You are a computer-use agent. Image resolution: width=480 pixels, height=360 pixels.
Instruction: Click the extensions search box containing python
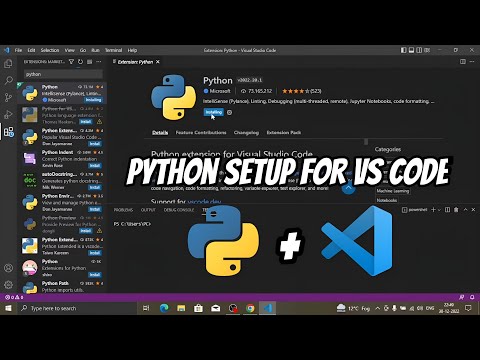pyautogui.click(x=63, y=74)
